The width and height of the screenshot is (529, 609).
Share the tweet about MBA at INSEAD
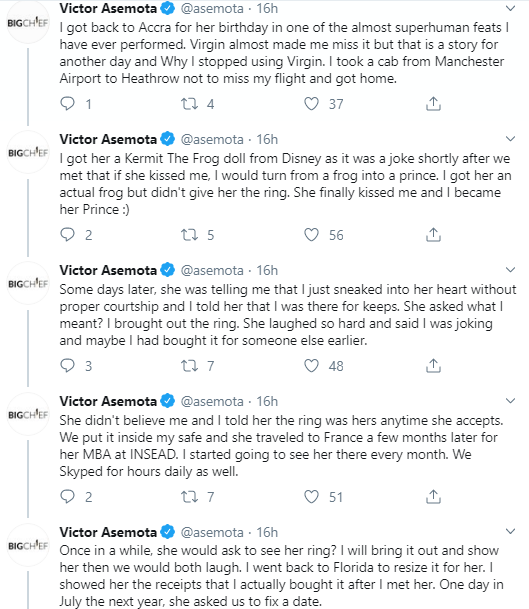tap(433, 496)
